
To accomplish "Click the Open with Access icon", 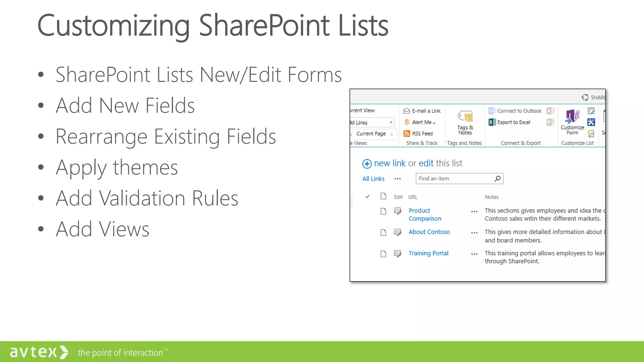I will [550, 111].
